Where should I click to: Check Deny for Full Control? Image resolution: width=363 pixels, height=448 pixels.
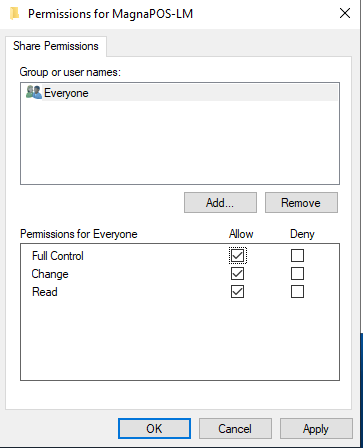tap(297, 256)
